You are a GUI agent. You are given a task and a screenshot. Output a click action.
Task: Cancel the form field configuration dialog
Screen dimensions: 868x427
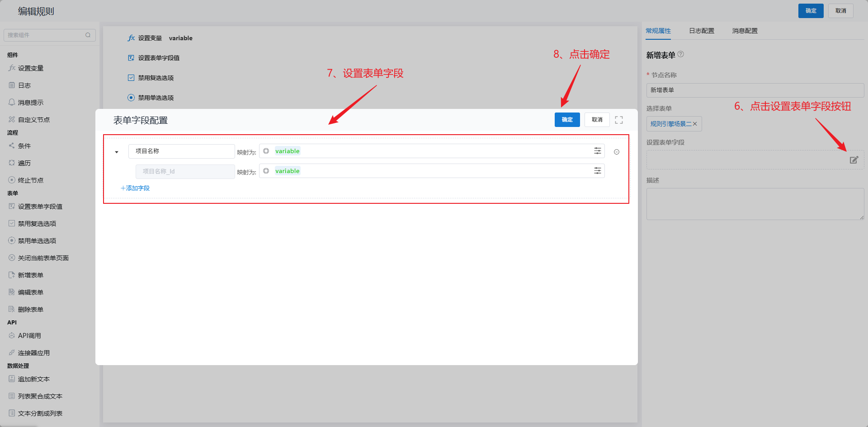click(x=597, y=120)
